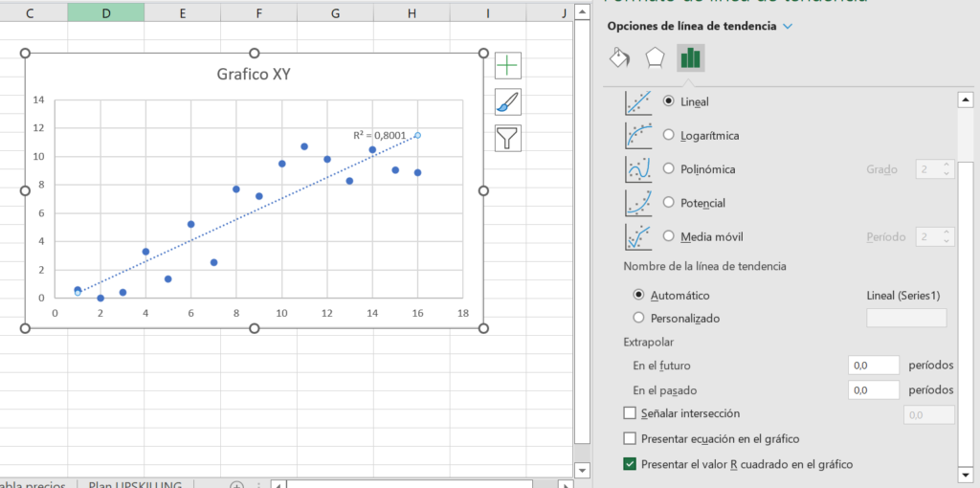
Task: Select the Trendline Options bar chart icon
Action: pyautogui.click(x=691, y=57)
